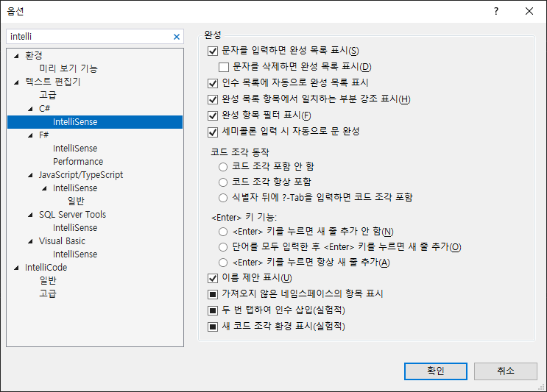Toggle 인수 목록에 자동으로 완성 목록 표시

coord(213,83)
